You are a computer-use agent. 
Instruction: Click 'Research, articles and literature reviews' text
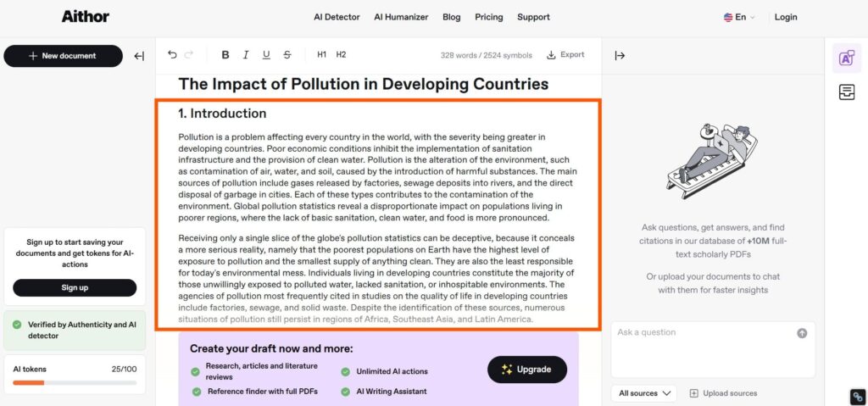(x=262, y=371)
